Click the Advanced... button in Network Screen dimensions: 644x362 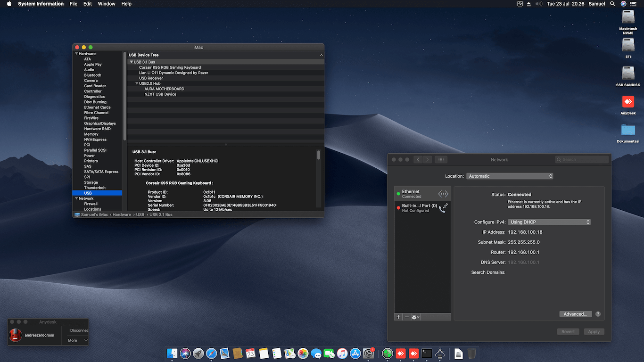click(x=575, y=314)
